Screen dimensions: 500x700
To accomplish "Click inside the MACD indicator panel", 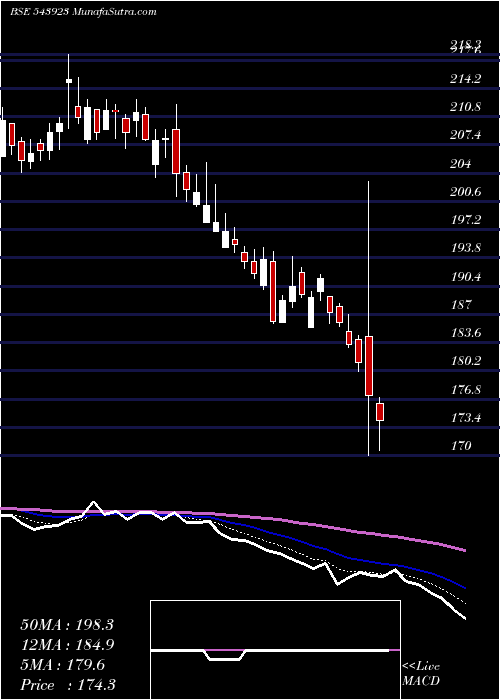I will [x=275, y=650].
